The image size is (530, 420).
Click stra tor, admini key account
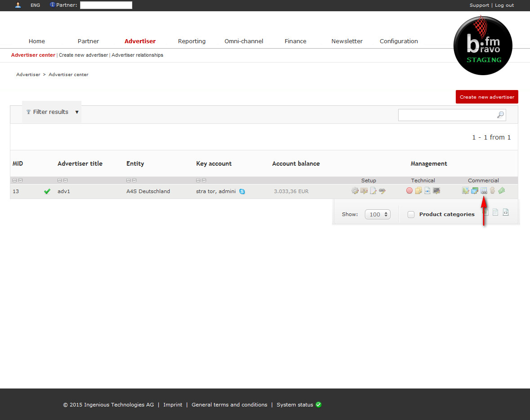216,191
